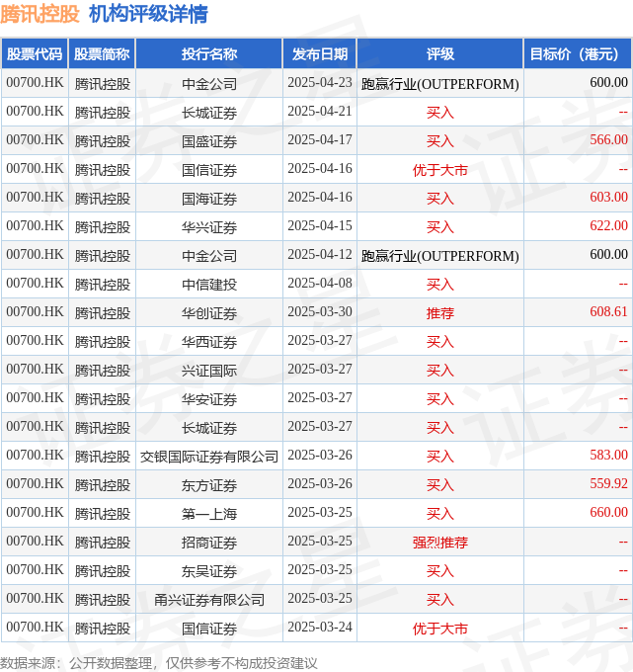Click target price 622.00
Screen dimensions: 633x672
pos(608,225)
